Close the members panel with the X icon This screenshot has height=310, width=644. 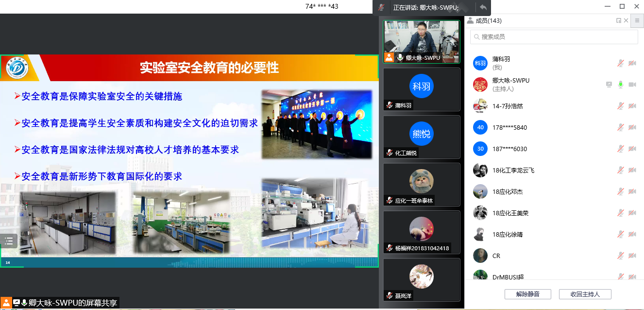click(626, 20)
